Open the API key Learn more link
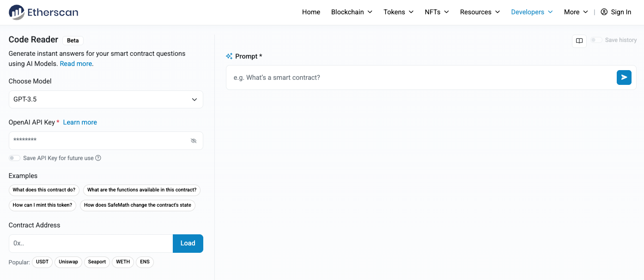The width and height of the screenshot is (644, 280). tap(80, 122)
